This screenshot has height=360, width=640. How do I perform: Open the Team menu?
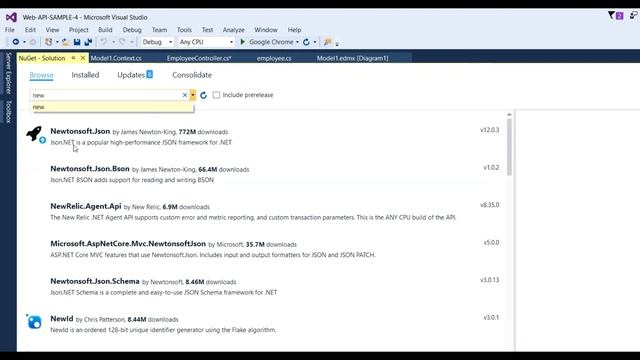coord(159,30)
